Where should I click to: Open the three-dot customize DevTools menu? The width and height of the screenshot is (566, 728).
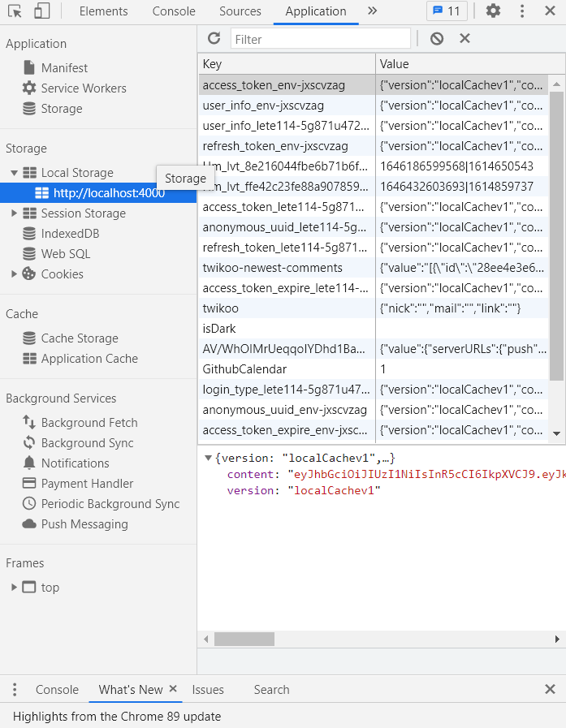[522, 11]
